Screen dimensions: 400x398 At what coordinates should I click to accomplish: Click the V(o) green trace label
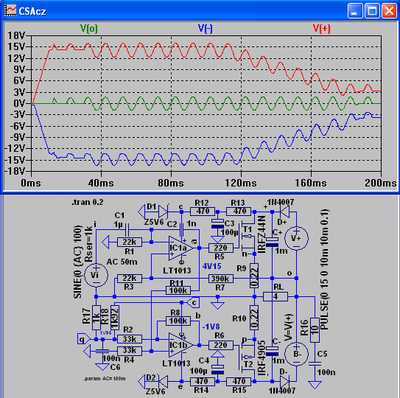point(89,29)
